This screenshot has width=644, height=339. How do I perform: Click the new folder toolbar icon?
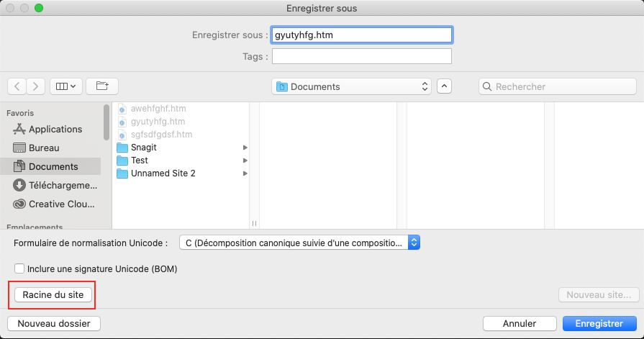102,86
